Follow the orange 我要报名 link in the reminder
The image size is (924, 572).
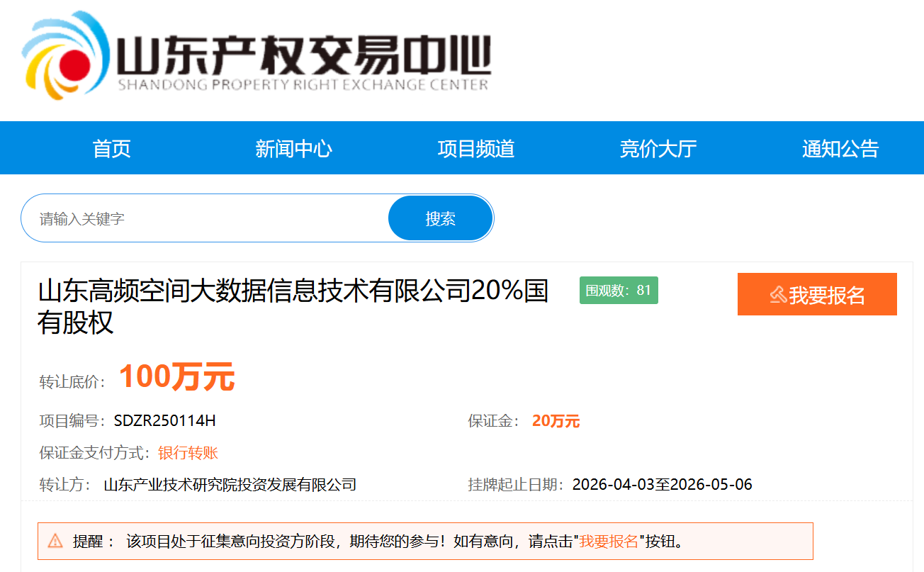609,542
